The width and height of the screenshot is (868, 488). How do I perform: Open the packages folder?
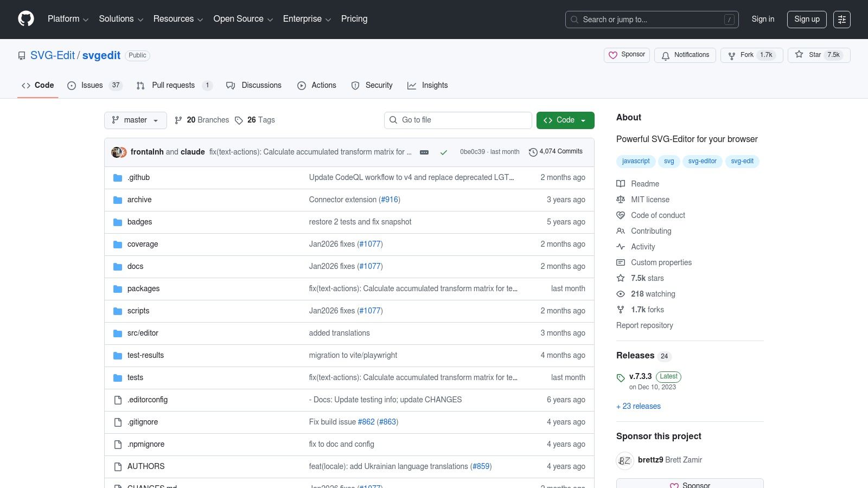143,288
